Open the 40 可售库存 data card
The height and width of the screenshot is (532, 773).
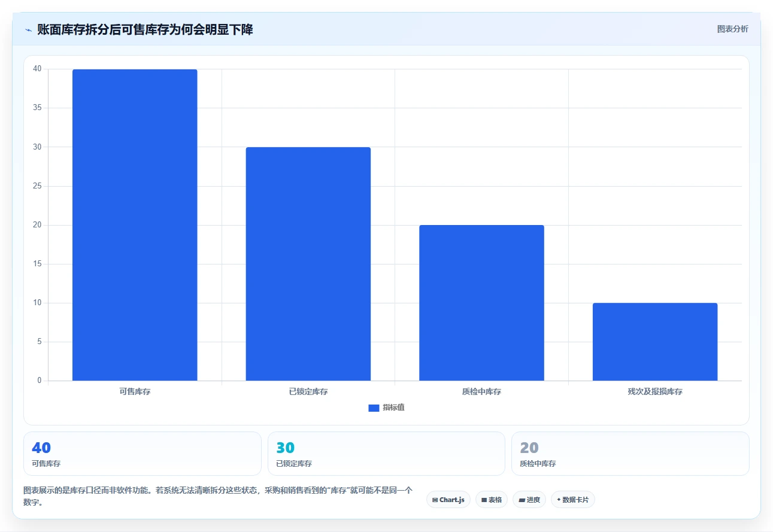[143, 454]
